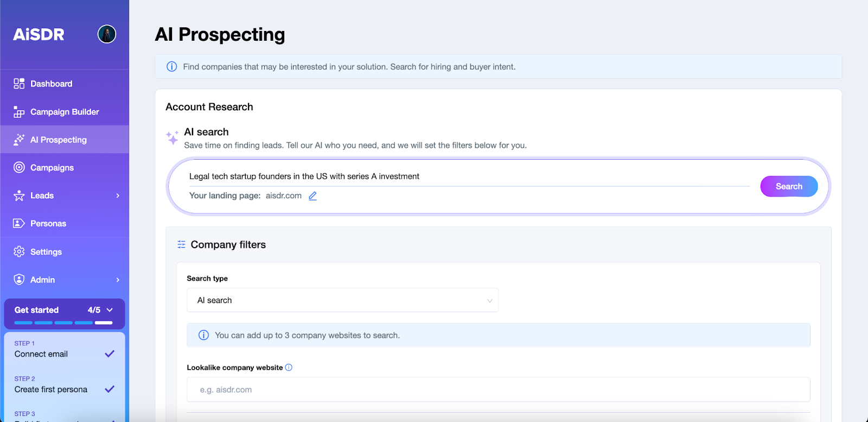
Task: Click the Company filters heading
Action: point(228,244)
